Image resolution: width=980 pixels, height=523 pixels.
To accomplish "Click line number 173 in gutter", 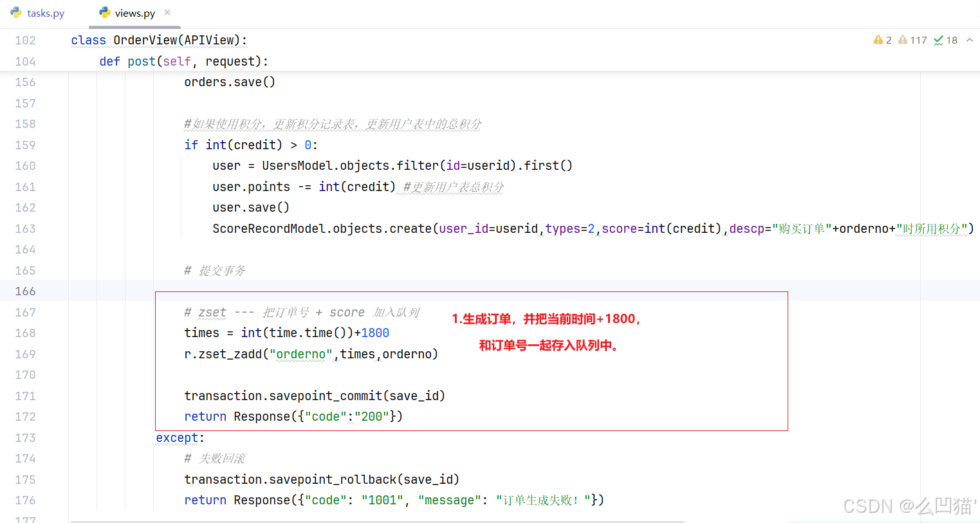I will coord(25,437).
